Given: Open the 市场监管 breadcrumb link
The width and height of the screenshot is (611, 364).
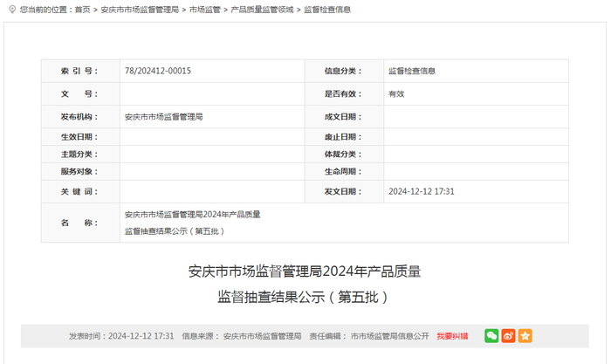Looking at the screenshot, I should 204,10.
